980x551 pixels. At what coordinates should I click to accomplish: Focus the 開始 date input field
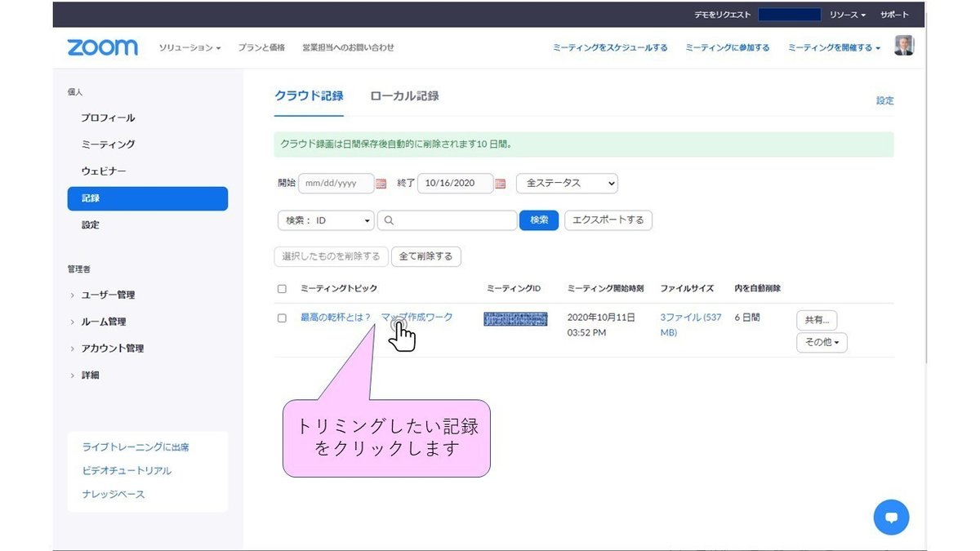point(336,184)
